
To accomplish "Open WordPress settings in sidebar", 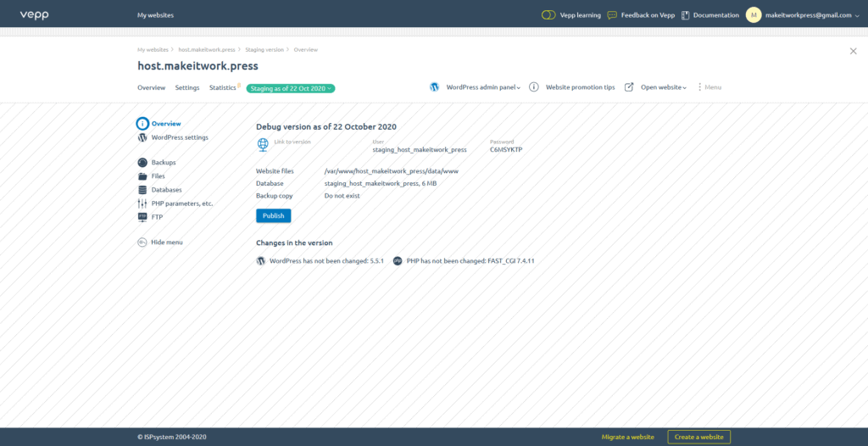I will (x=180, y=137).
